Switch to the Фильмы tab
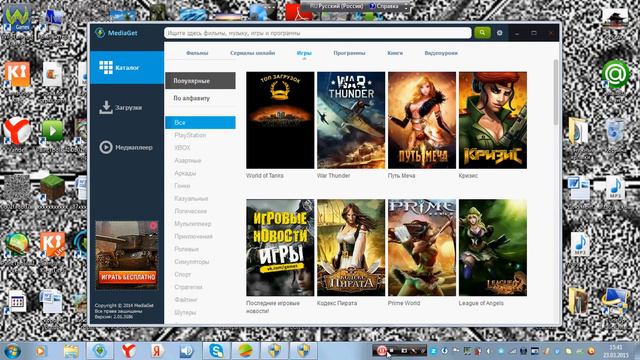The height and width of the screenshot is (360, 640). pyautogui.click(x=197, y=53)
